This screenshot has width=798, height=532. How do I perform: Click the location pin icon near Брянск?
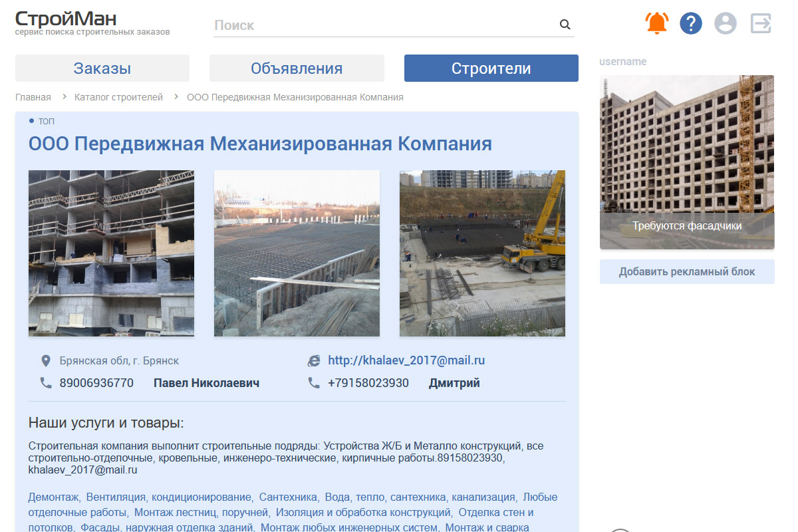[x=46, y=361]
